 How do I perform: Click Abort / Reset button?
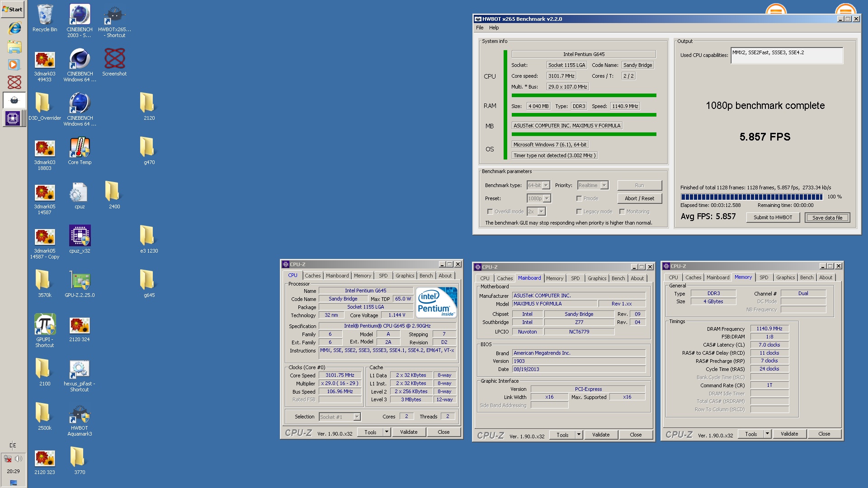(x=639, y=198)
